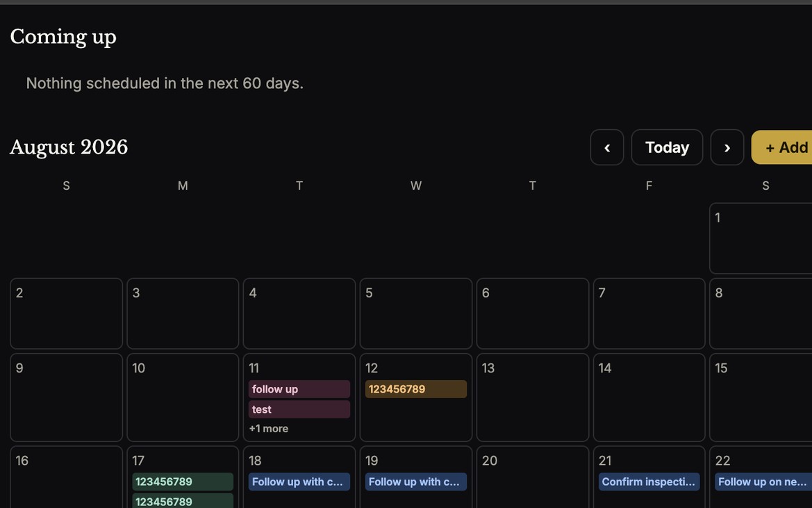Select the August 3 day cell
The image size is (812, 508).
183,314
